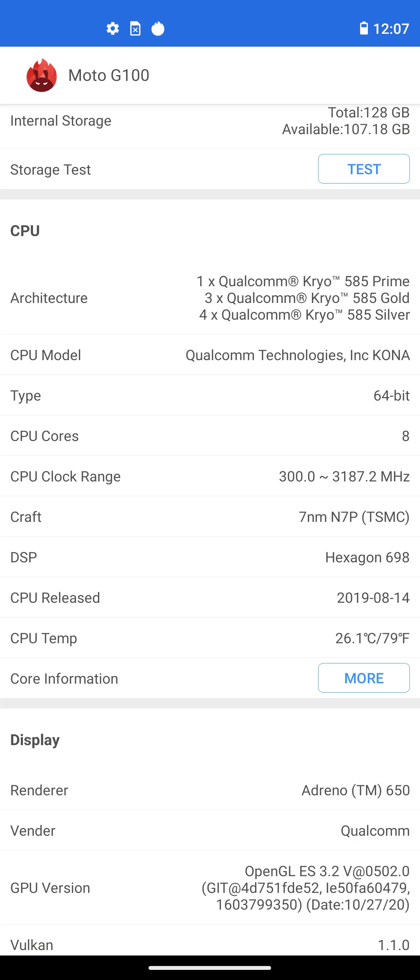Select the CPU Model row

coord(210,355)
